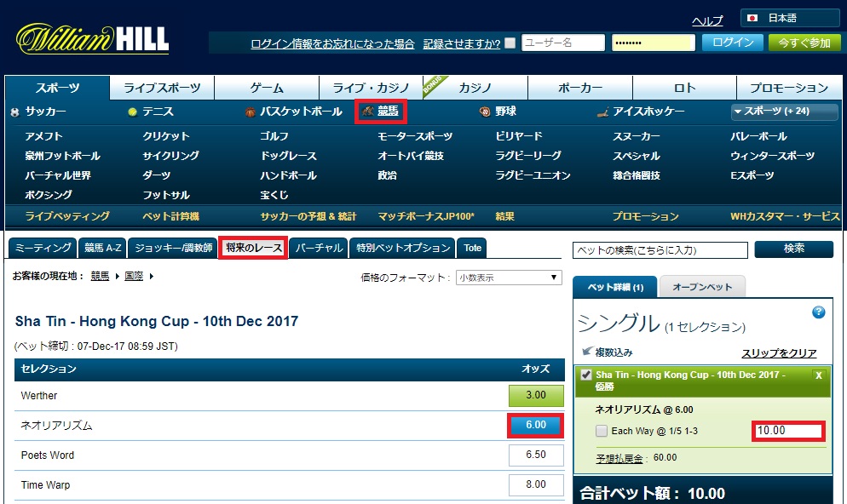847x504 pixels.
Task: Click the Japan flag icon
Action: (x=752, y=18)
